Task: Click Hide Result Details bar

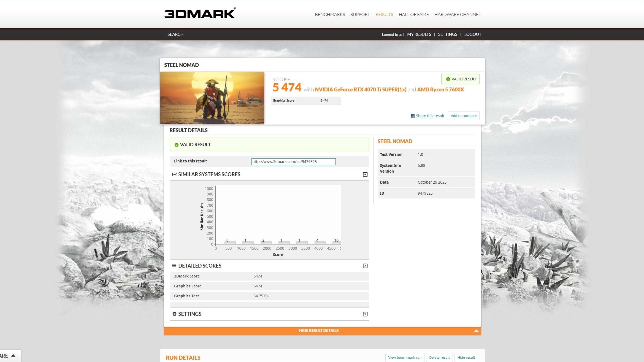Action: 322,331
